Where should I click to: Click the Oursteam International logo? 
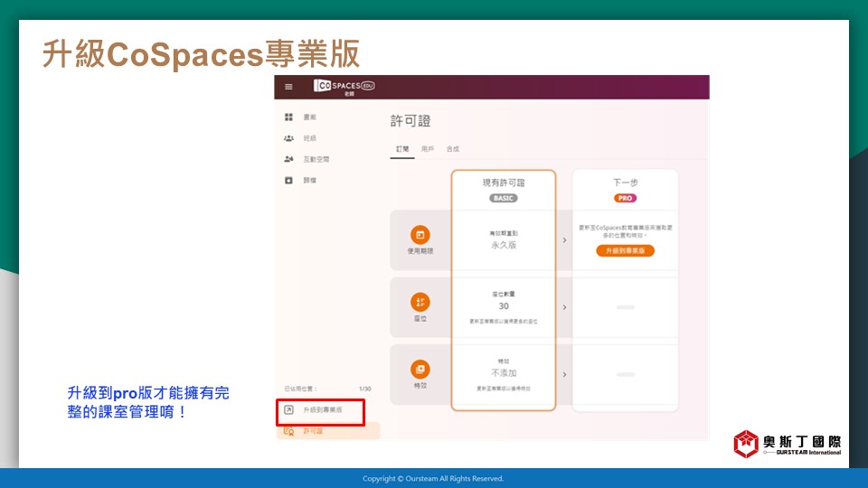788,444
